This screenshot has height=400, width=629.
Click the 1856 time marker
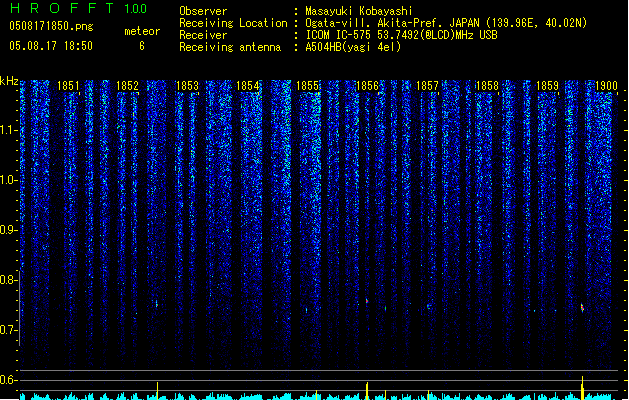pyautogui.click(x=367, y=85)
